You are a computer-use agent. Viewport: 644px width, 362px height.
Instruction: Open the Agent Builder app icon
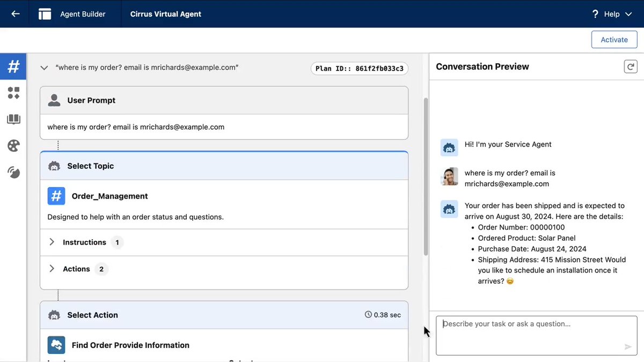(x=45, y=14)
